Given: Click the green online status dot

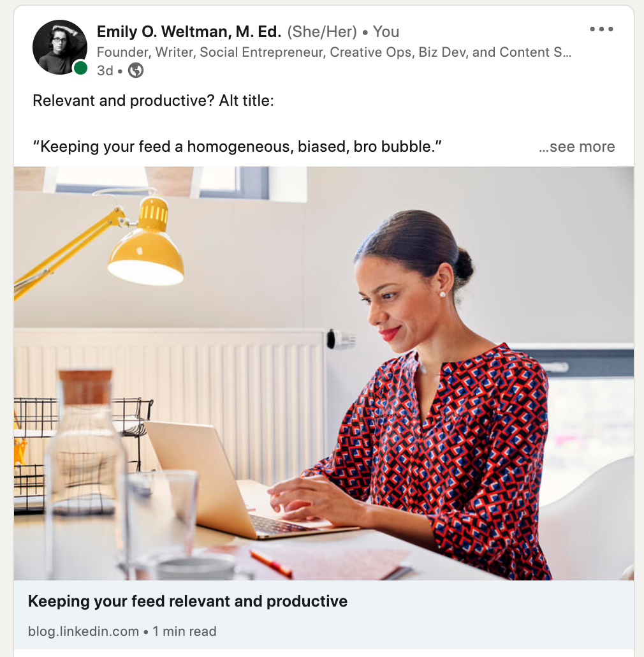Looking at the screenshot, I should pos(80,68).
